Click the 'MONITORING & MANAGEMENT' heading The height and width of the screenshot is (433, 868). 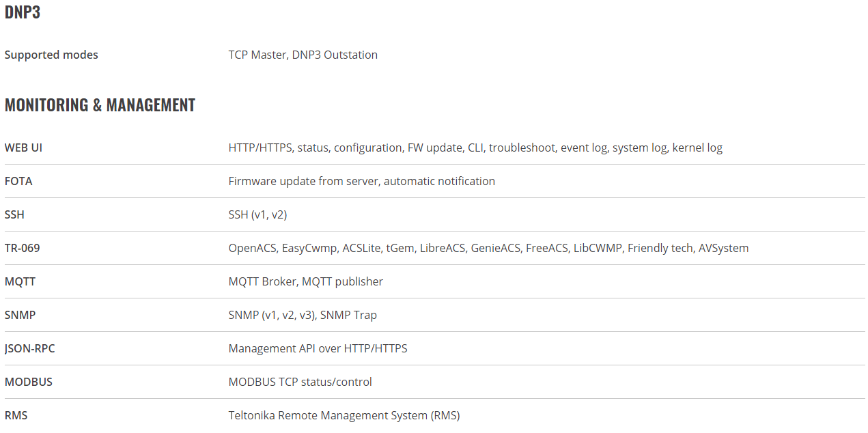[100, 104]
